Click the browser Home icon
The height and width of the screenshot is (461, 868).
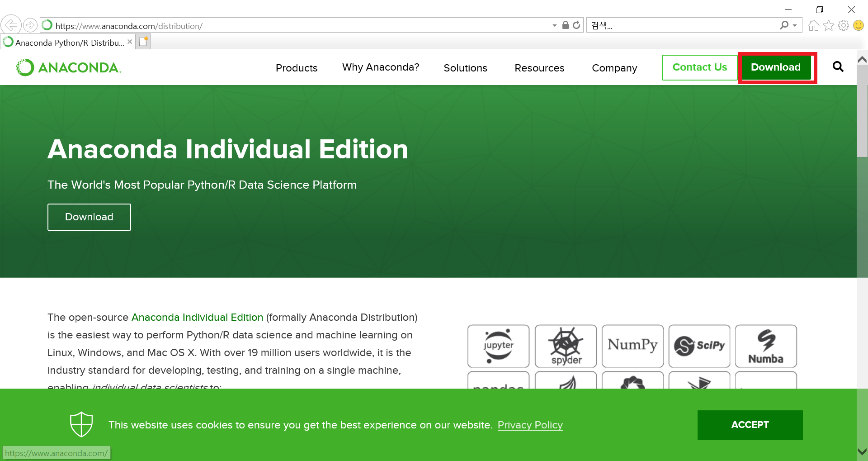[x=813, y=25]
